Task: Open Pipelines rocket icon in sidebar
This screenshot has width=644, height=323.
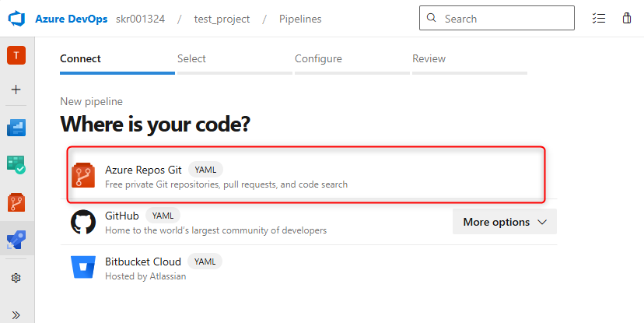Action: pos(16,240)
